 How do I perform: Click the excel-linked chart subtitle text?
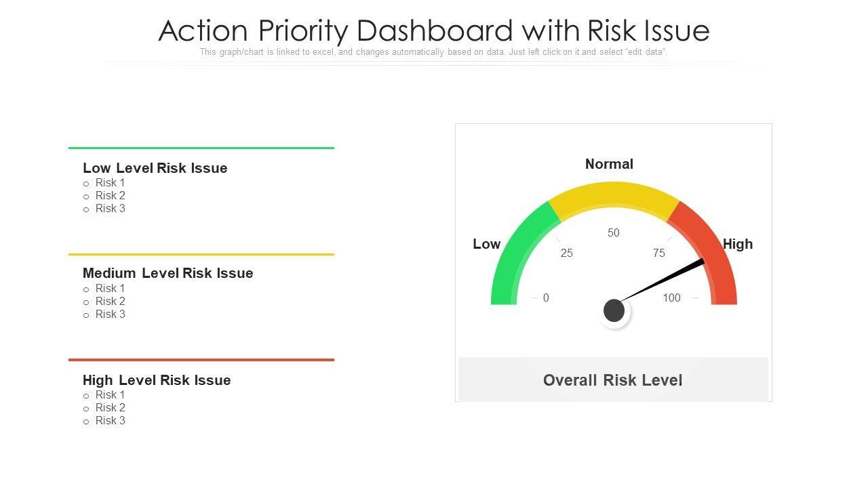[434, 52]
